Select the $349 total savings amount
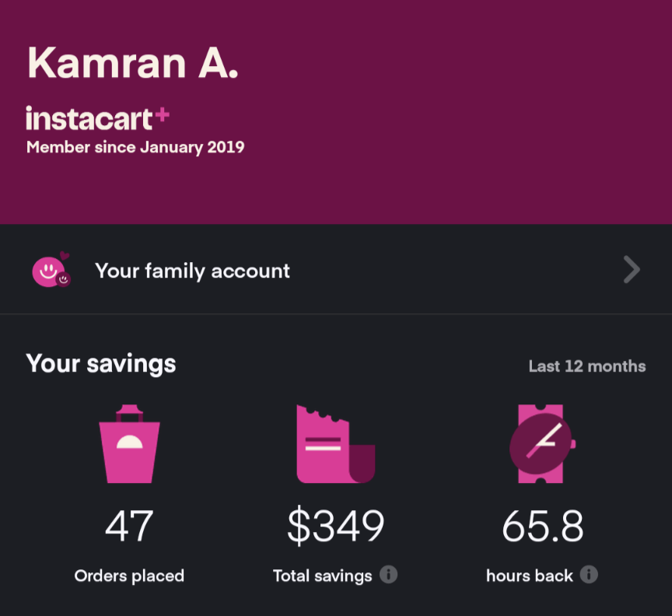672x616 pixels. pyautogui.click(x=335, y=526)
